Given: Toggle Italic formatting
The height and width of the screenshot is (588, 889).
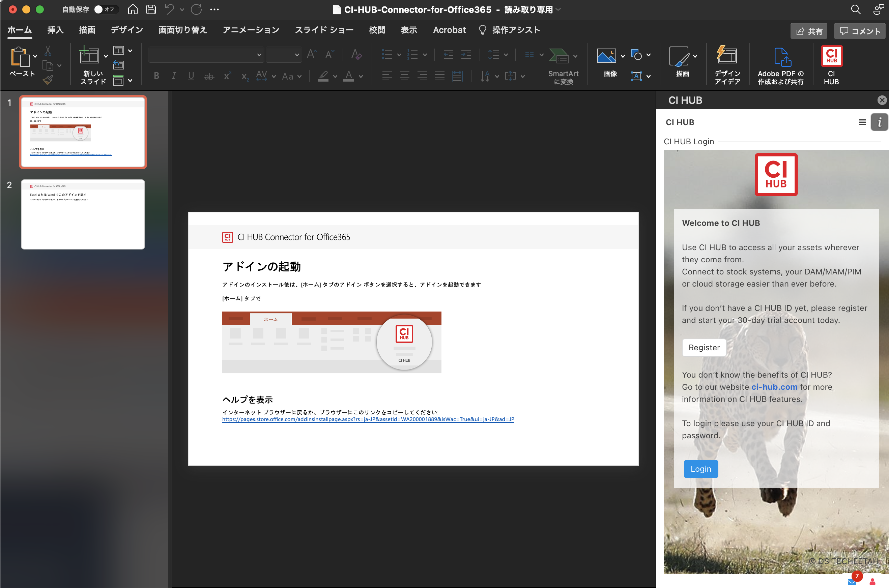Looking at the screenshot, I should coord(174,76).
